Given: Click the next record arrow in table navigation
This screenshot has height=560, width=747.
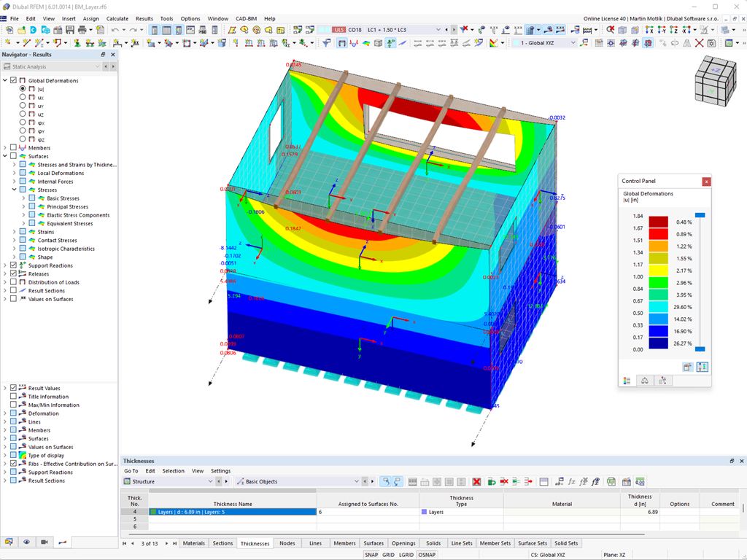Looking at the screenshot, I should (x=167, y=542).
